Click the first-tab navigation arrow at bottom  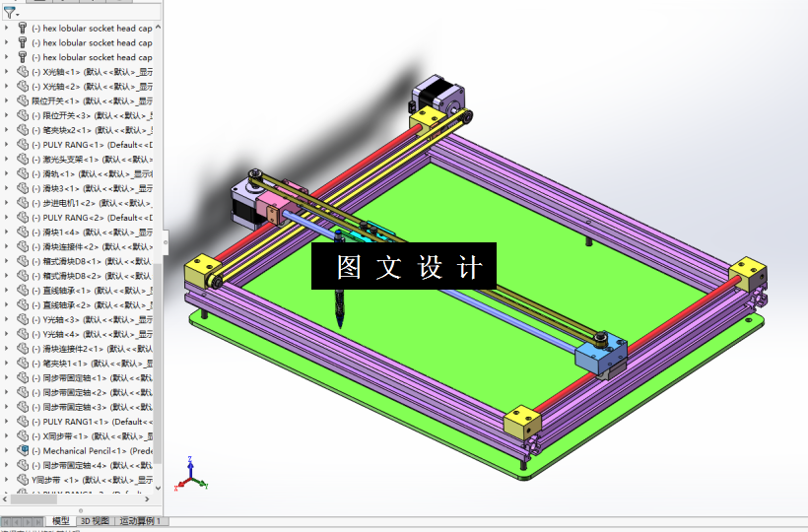(7, 522)
